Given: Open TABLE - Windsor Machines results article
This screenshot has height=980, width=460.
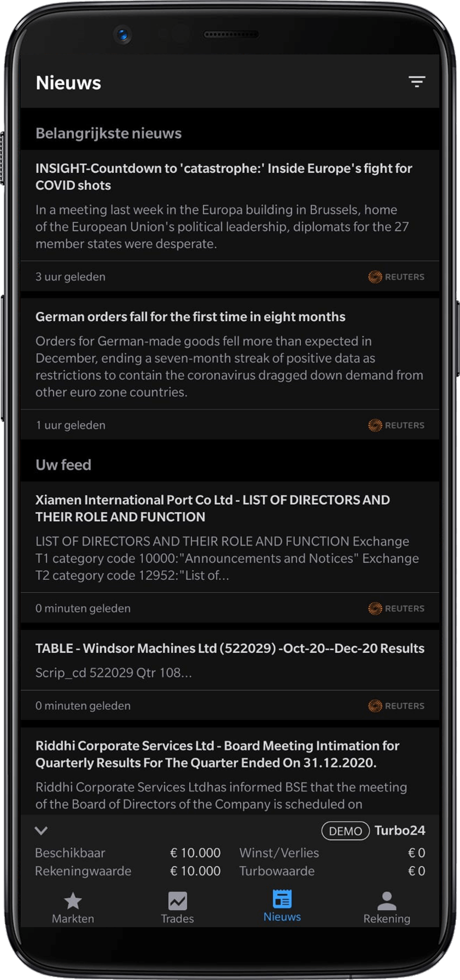Looking at the screenshot, I should pyautogui.click(x=229, y=648).
